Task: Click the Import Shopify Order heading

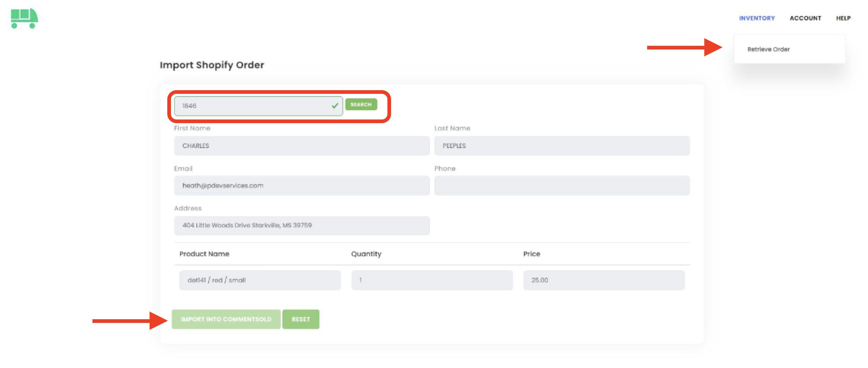Action: click(212, 65)
